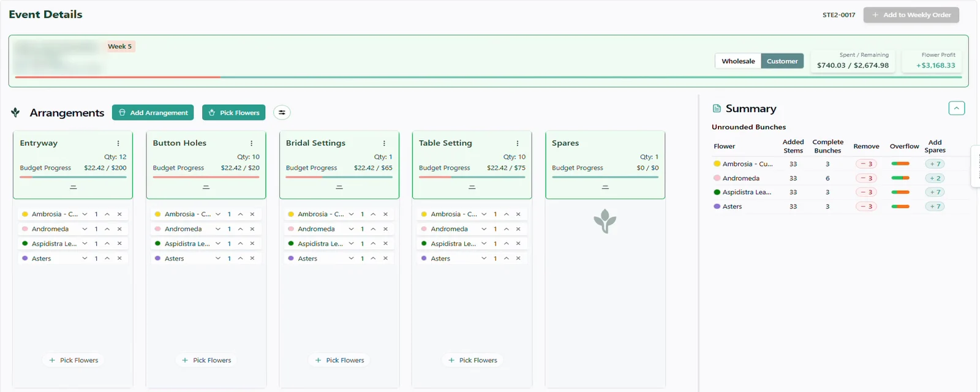Click the Table Setting card drag handle bar
Screen dimensions: 980x392
(x=472, y=187)
